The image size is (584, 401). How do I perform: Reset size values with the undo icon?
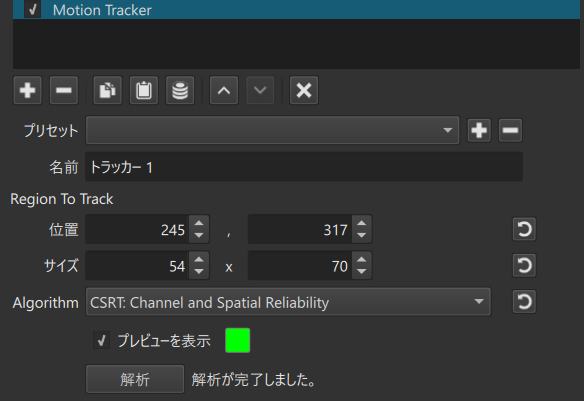point(524,265)
